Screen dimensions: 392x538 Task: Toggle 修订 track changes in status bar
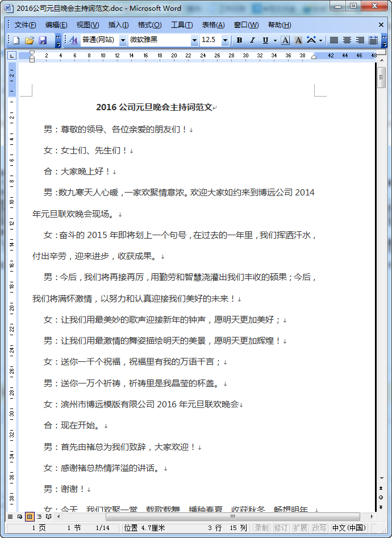(281, 528)
